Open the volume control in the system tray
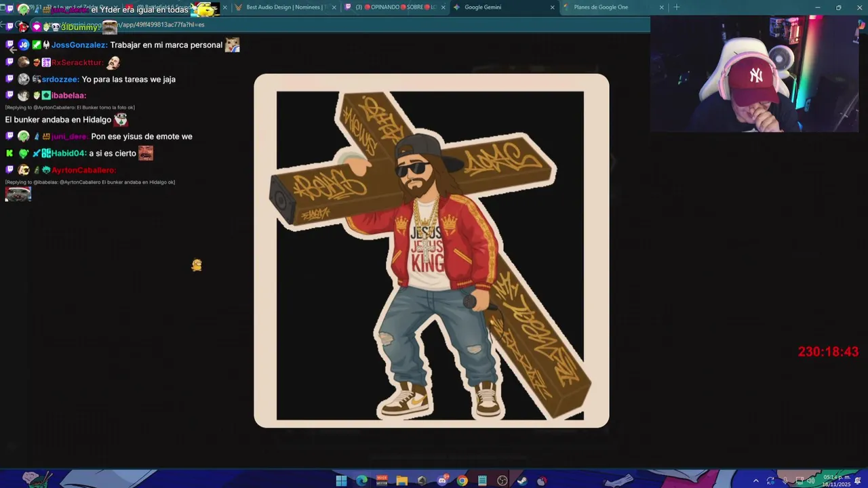The height and width of the screenshot is (488, 868). pyautogui.click(x=810, y=481)
